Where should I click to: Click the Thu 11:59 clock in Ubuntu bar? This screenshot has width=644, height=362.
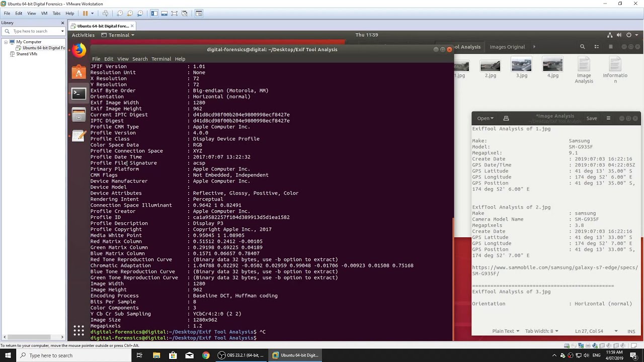click(x=366, y=35)
